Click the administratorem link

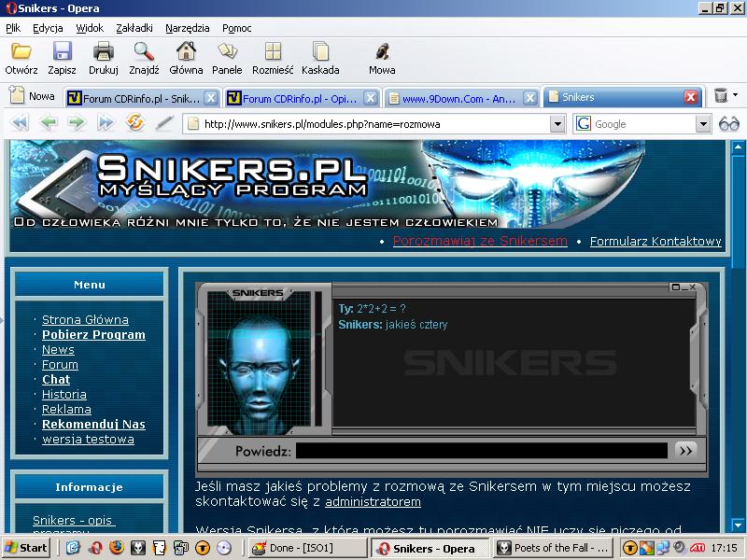(x=373, y=502)
